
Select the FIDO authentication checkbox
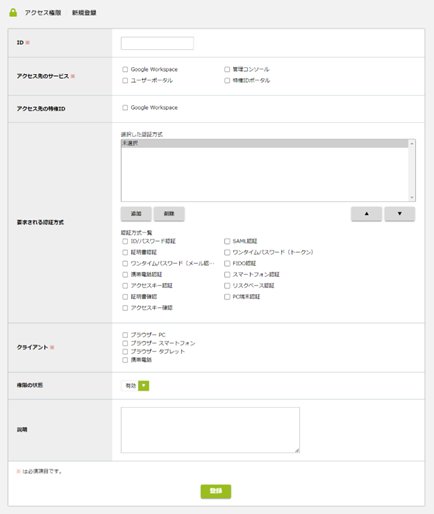coord(227,263)
